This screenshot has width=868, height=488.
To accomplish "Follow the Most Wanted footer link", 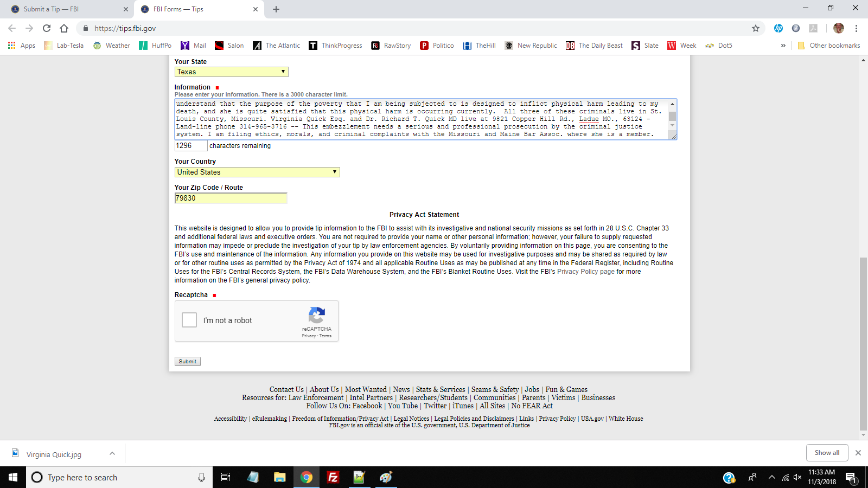I will point(366,389).
